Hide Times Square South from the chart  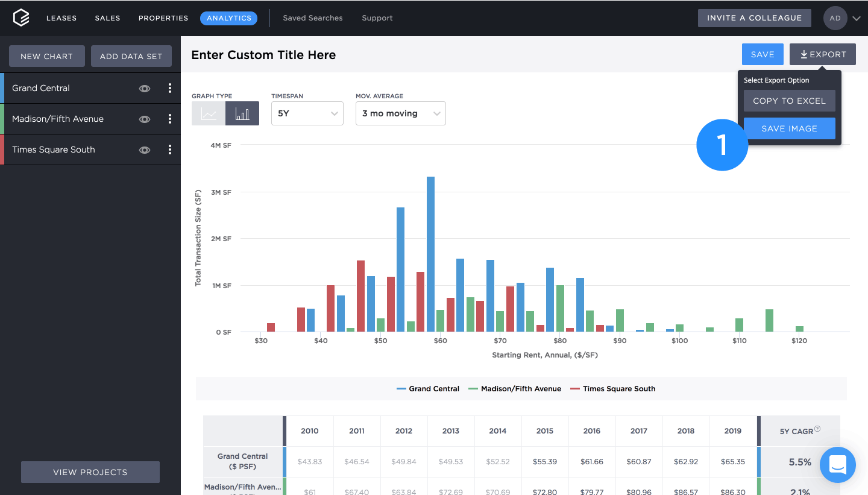point(145,150)
